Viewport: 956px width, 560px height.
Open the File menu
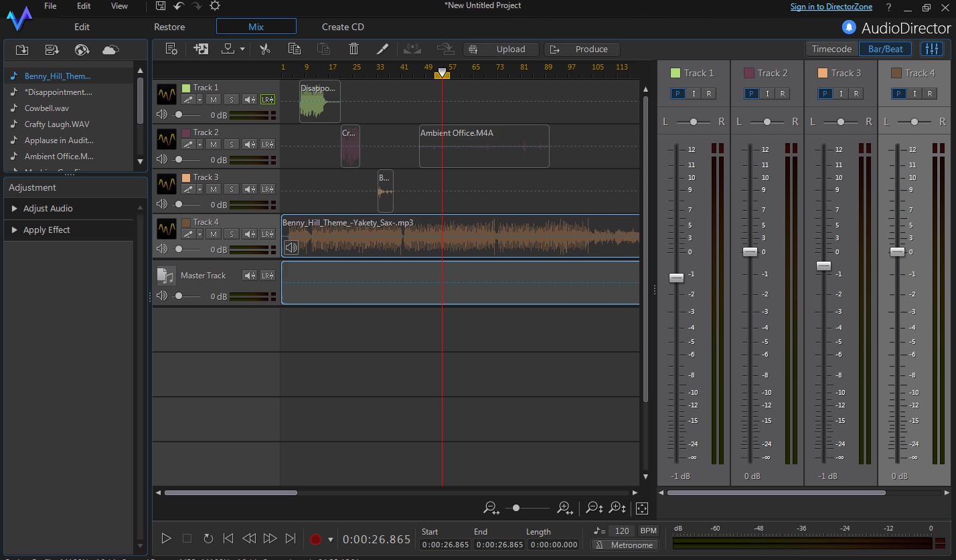coord(50,5)
